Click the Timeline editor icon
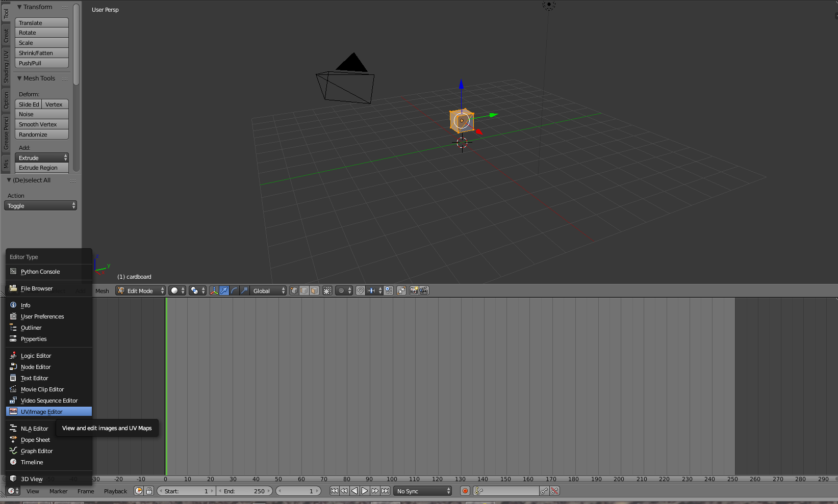The height and width of the screenshot is (504, 838). (x=13, y=462)
